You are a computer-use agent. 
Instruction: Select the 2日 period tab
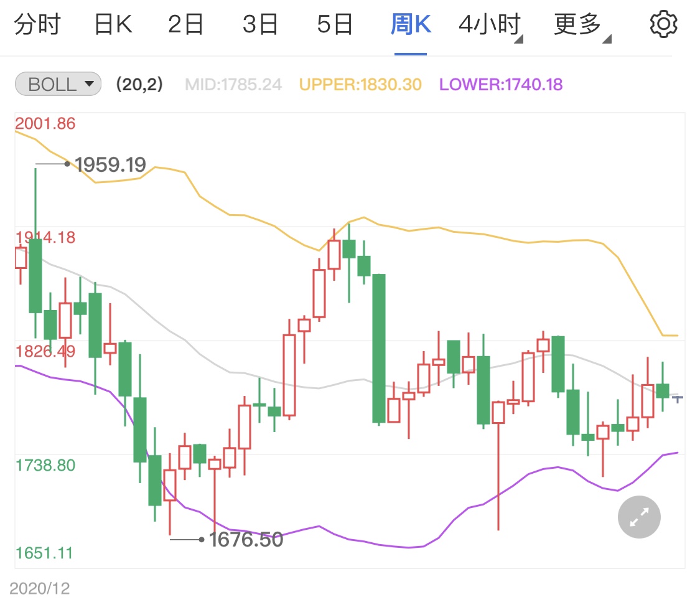185,24
